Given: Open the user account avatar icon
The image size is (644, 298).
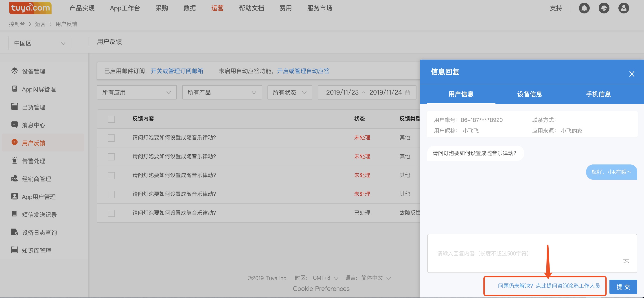Looking at the screenshot, I should pyautogui.click(x=624, y=8).
